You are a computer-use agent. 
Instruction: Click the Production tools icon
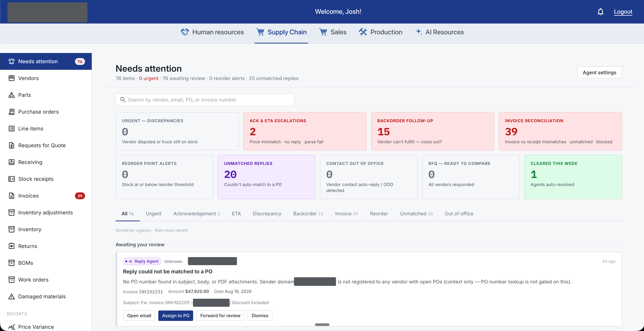(x=363, y=32)
